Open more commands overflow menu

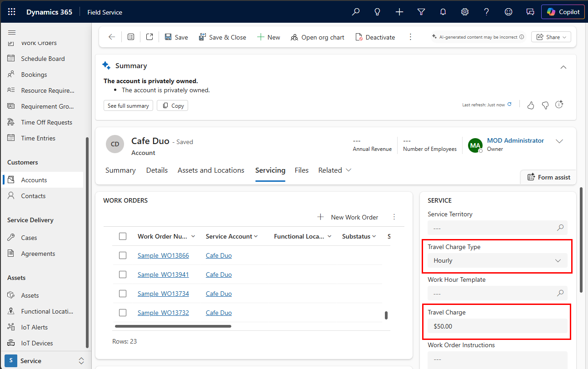(410, 37)
